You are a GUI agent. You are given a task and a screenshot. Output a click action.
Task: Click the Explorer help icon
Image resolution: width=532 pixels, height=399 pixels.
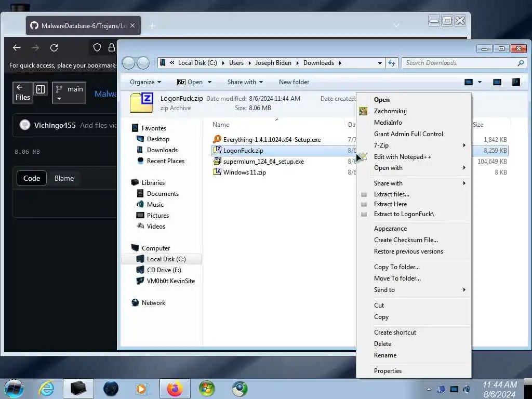click(516, 82)
